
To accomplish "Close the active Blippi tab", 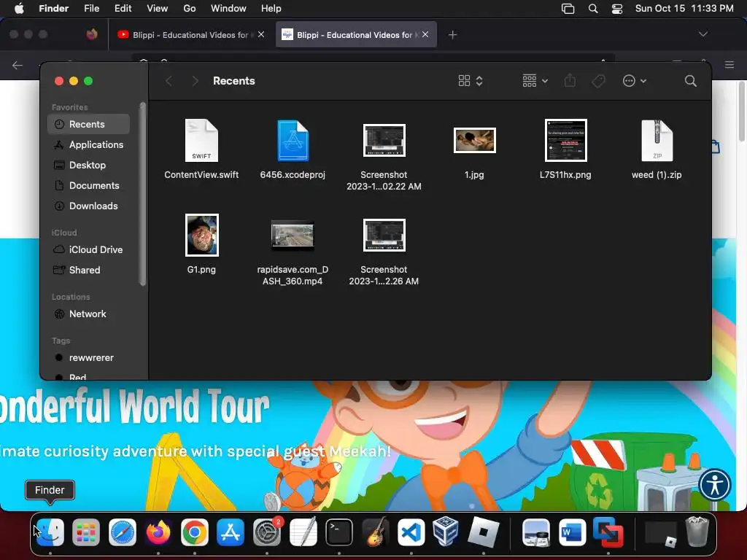I will (425, 34).
